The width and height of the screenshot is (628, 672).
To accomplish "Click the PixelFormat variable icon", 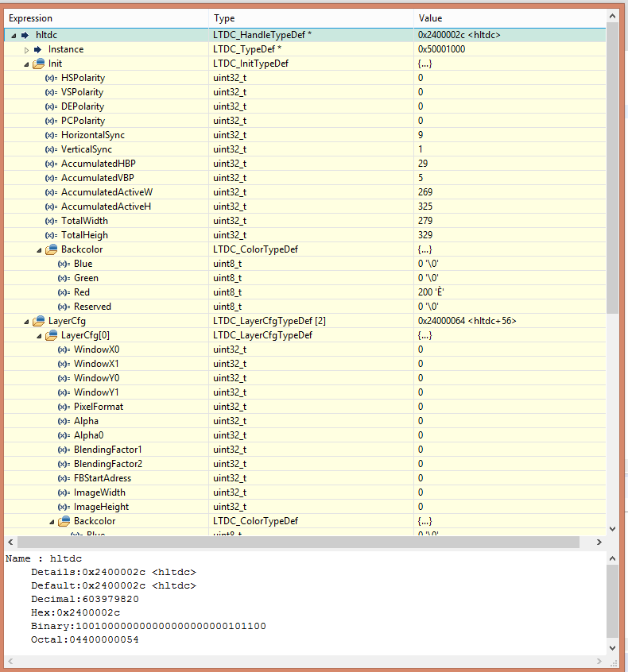I will click(x=64, y=407).
